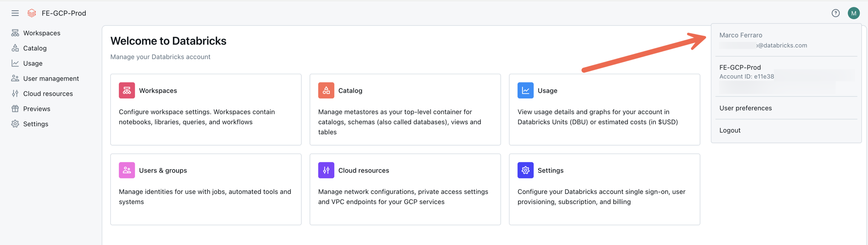Collapse the user avatar dropdown menu
This screenshot has height=245, width=868.
coord(853,13)
